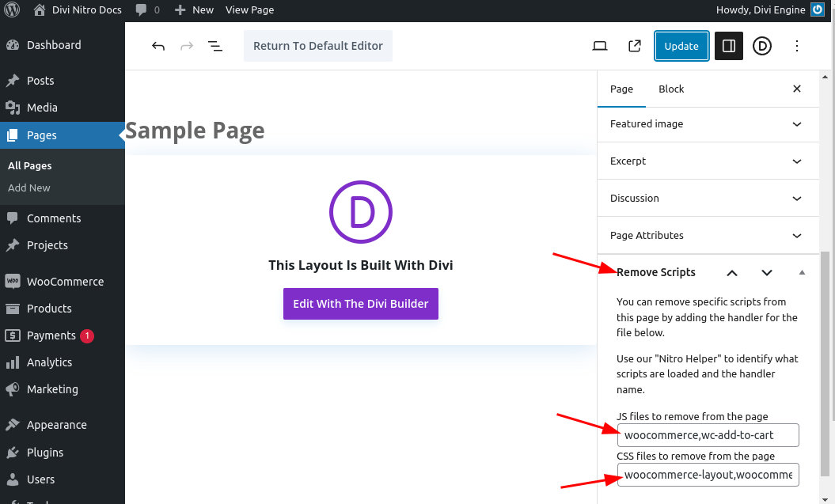Click Edit With The Divi Builder
Image resolution: width=835 pixels, height=504 pixels.
point(361,304)
